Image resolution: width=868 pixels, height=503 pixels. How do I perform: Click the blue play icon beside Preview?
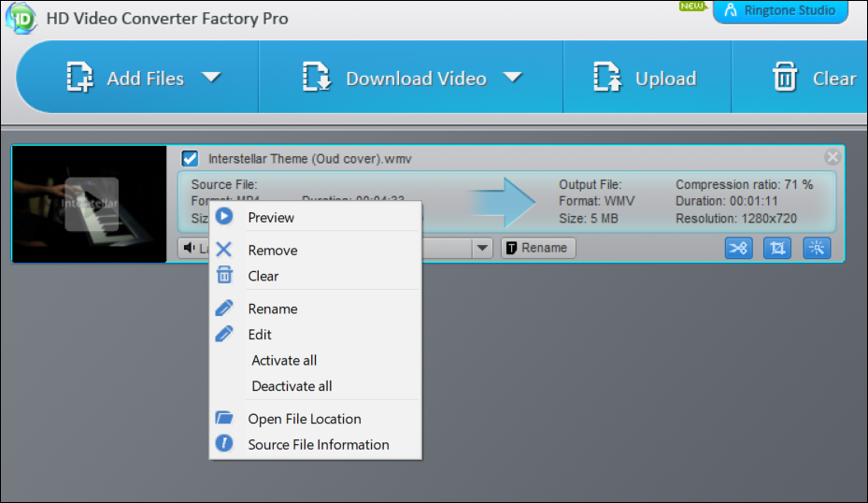click(x=224, y=217)
